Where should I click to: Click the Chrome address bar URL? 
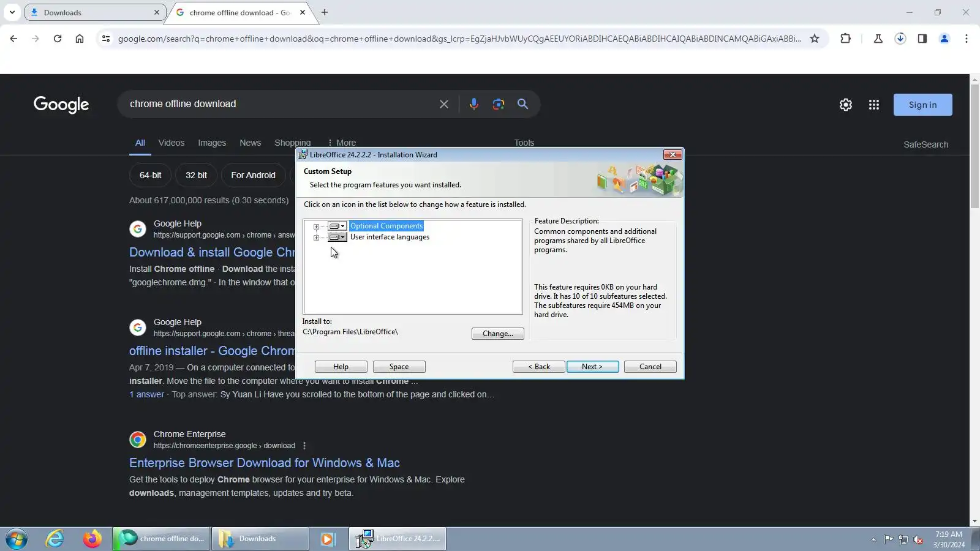(x=459, y=39)
